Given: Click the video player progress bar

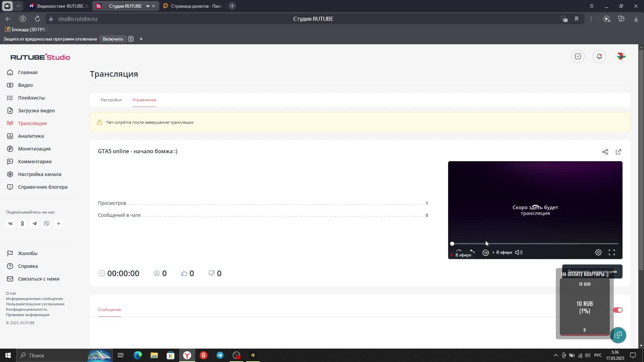Looking at the screenshot, I should click(x=535, y=244).
